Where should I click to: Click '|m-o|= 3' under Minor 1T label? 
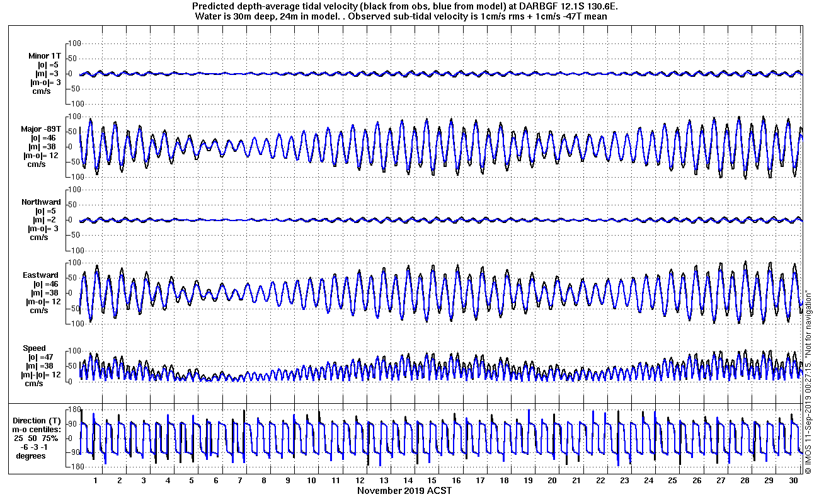[x=45, y=82]
